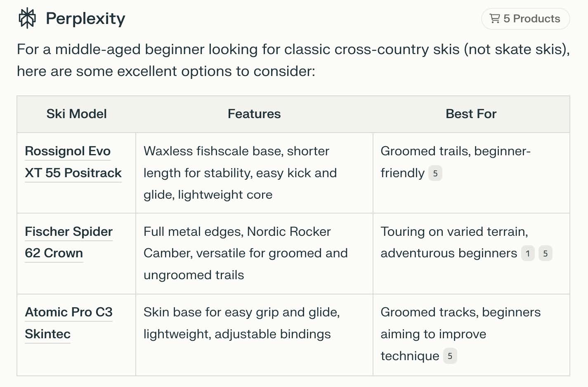Open the citation badge 5 next to beginner-friendly
Viewport: 588px width, 387px height.
pos(435,173)
